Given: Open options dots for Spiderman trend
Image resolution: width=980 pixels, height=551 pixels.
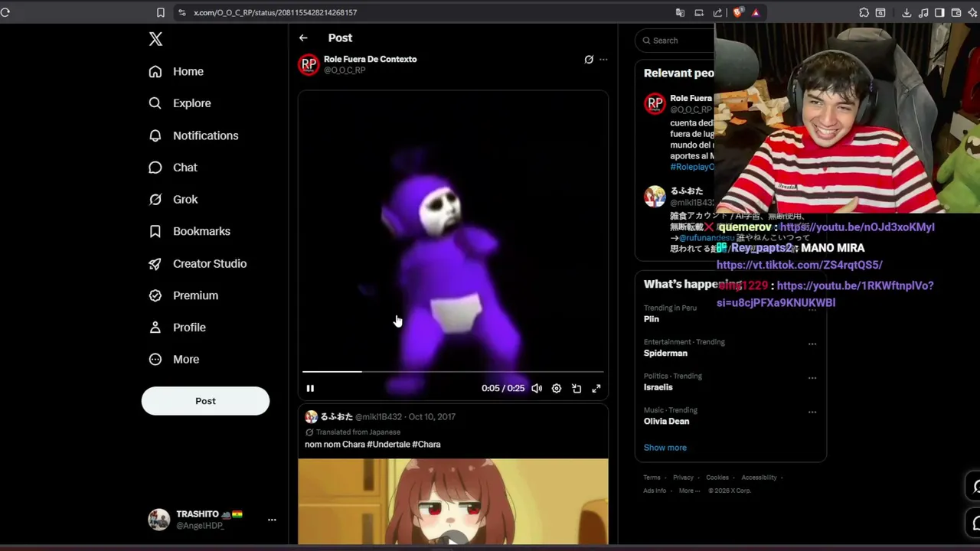Looking at the screenshot, I should point(812,344).
